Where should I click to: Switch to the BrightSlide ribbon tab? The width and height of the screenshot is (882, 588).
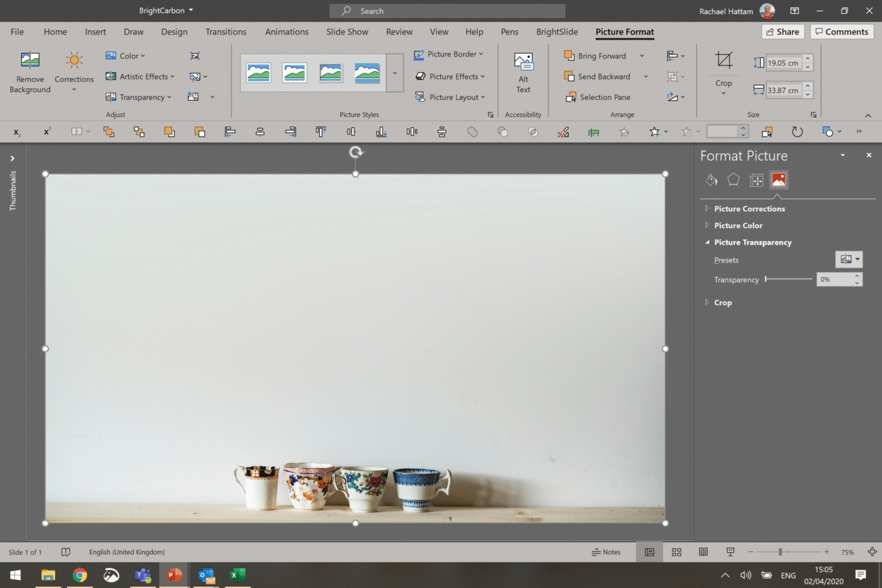pyautogui.click(x=556, y=32)
